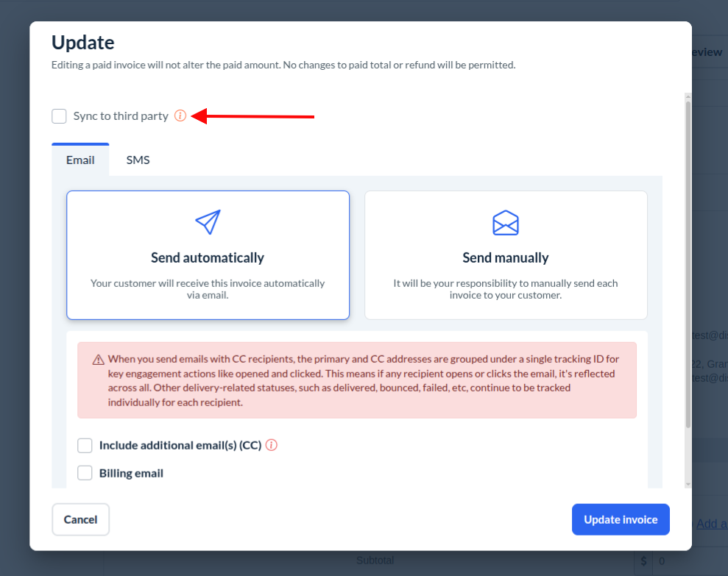
Task: Click the Update invoice button
Action: 621,519
